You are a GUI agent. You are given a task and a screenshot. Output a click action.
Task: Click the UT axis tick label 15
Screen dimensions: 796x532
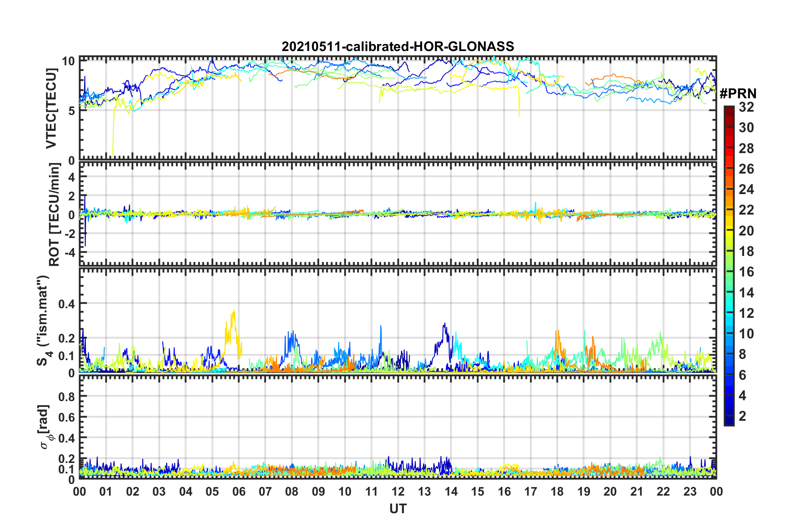[478, 491]
